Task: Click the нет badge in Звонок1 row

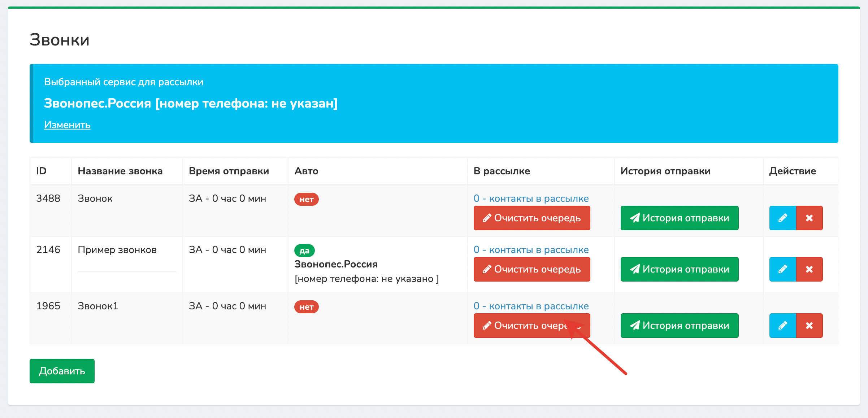Action: coord(306,307)
